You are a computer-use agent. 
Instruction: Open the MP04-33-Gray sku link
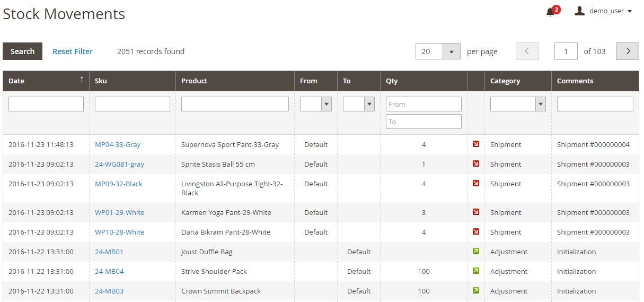pos(118,144)
